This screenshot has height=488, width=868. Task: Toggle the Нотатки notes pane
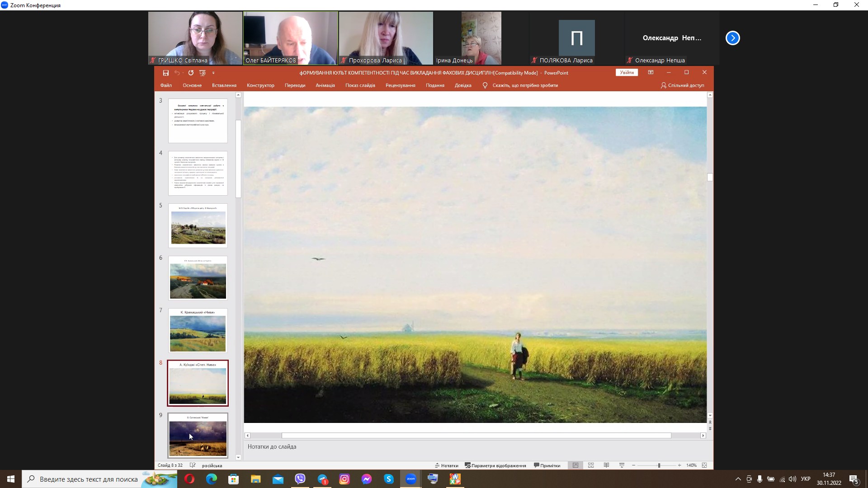[446, 465]
